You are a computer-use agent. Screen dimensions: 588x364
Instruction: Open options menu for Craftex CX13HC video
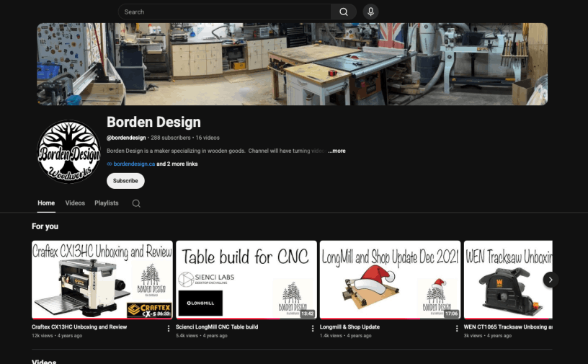coord(169,329)
